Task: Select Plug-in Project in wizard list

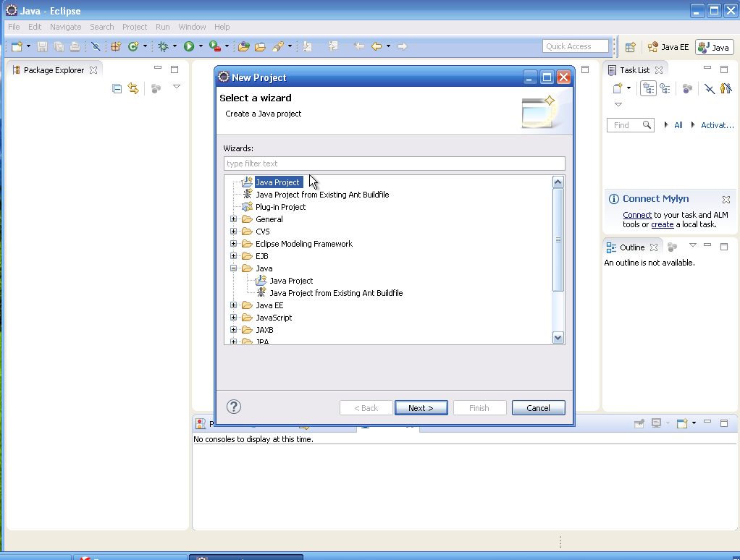Action: (x=280, y=207)
